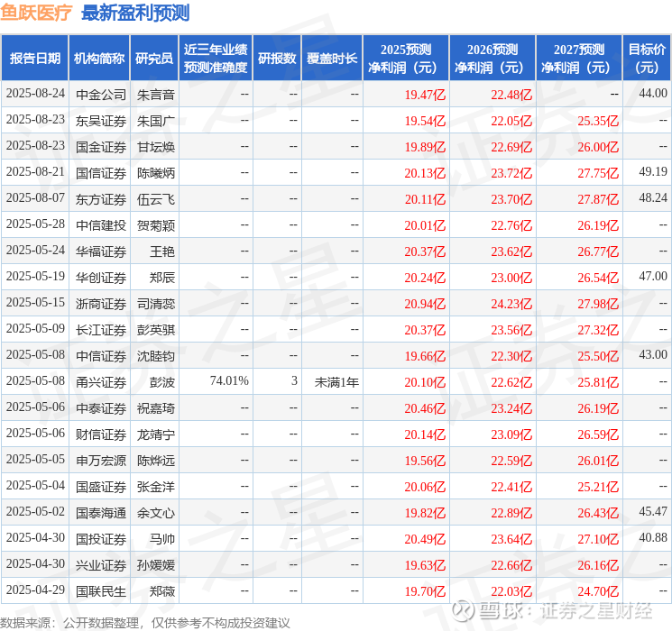Click analyst name 朱国广
The width and height of the screenshot is (672, 631).
coord(155,121)
